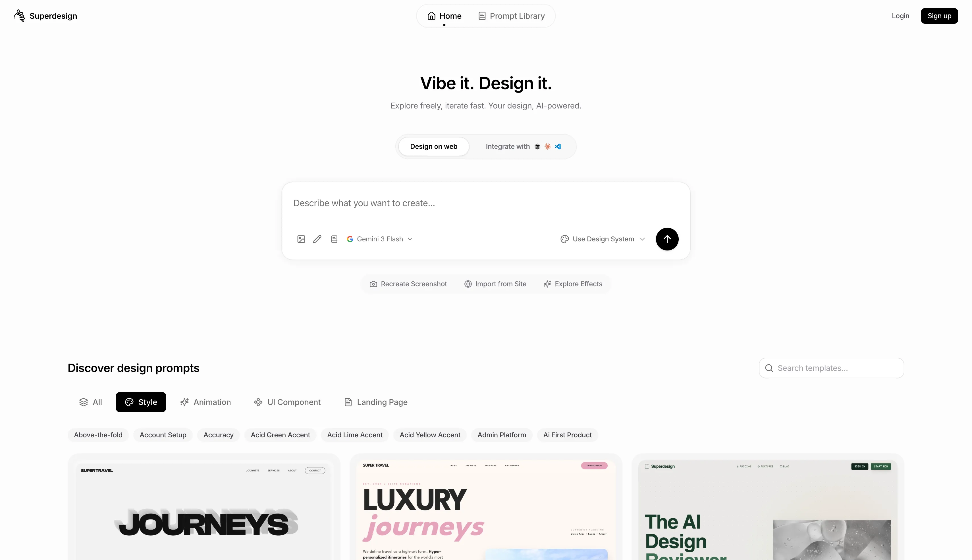Select the All category filter
The image size is (972, 560).
(90, 402)
